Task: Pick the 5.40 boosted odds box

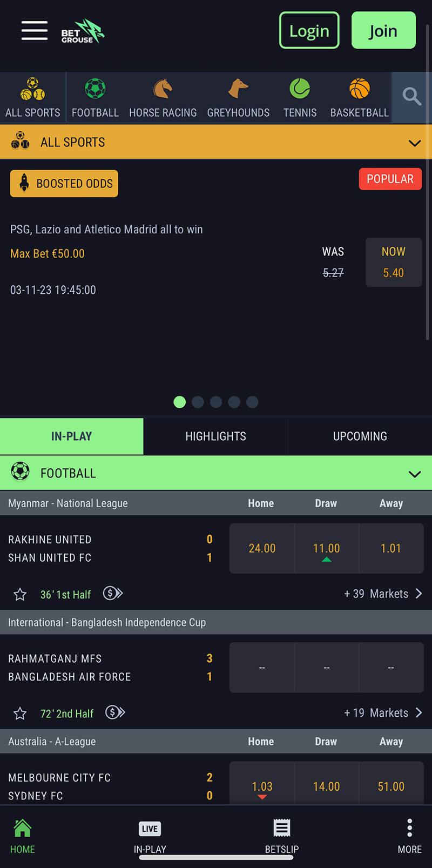Action: tap(394, 263)
